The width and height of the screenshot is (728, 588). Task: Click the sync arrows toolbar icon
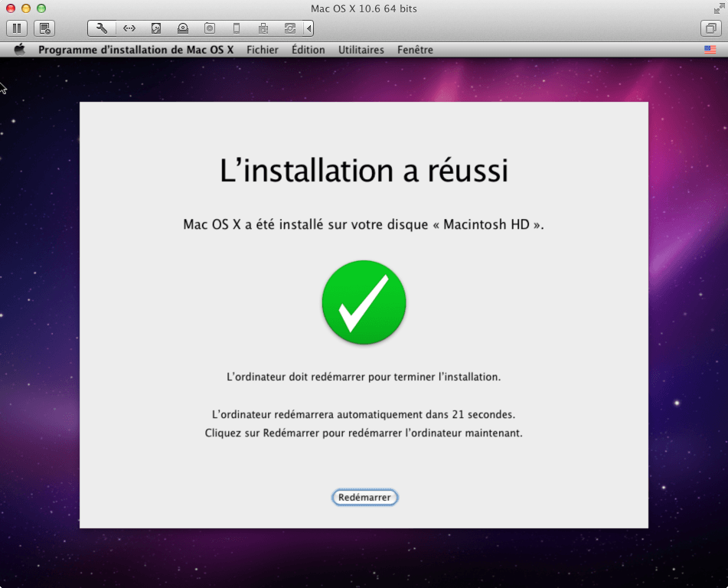pos(290,29)
